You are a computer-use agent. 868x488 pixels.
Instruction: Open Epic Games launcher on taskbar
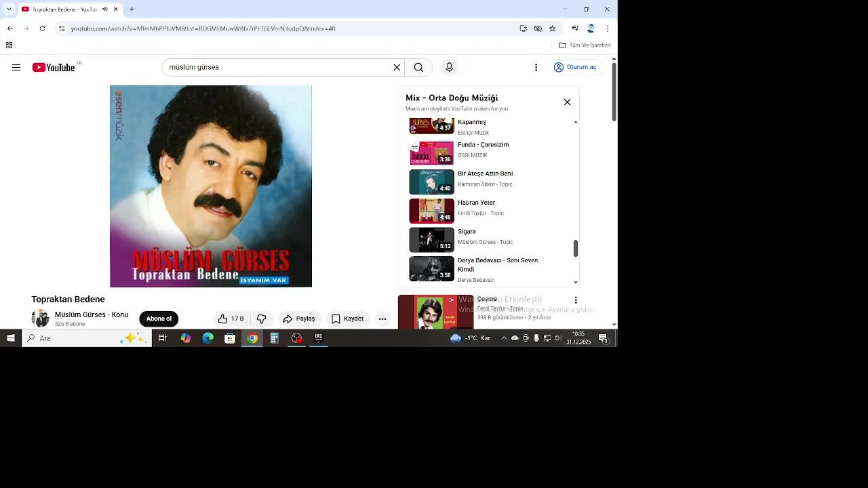tap(319, 338)
